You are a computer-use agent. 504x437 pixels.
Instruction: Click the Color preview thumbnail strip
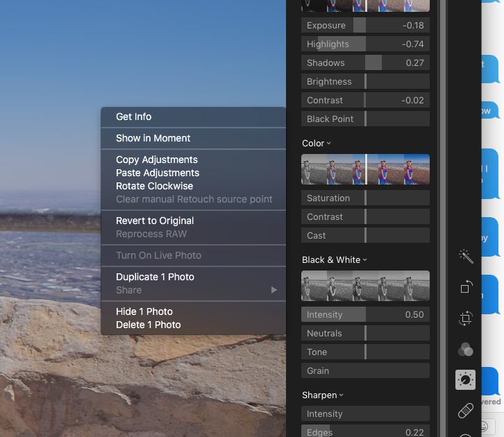[x=365, y=169]
